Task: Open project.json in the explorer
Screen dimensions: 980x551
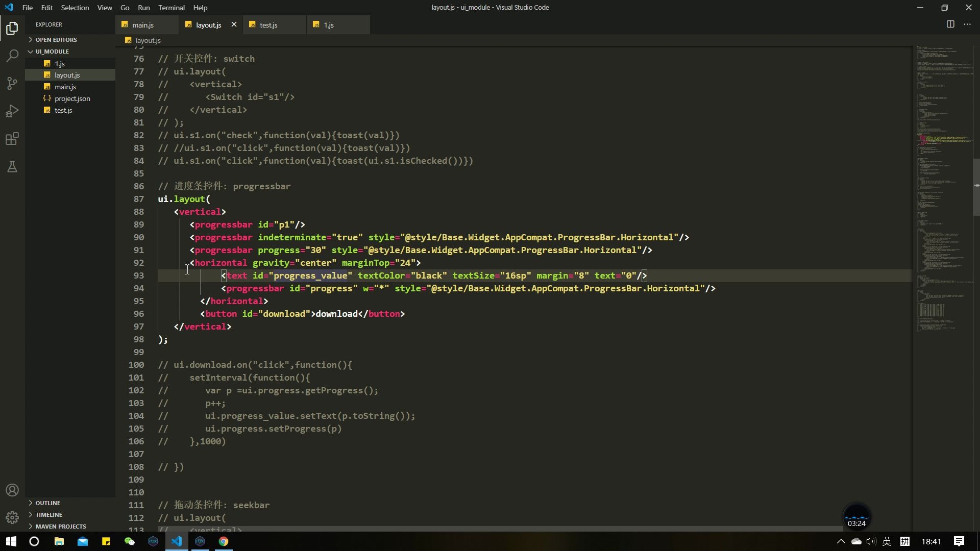Action: coord(72,98)
